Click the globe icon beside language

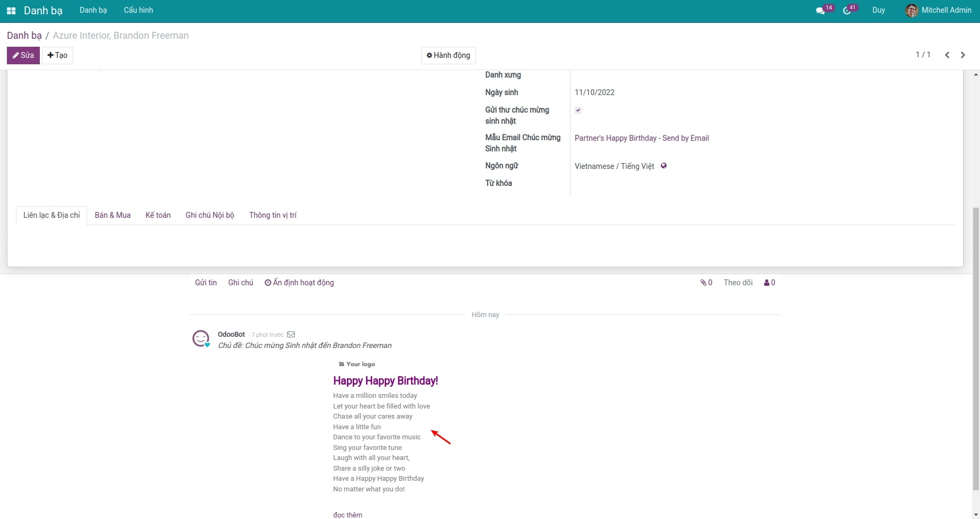pos(663,166)
